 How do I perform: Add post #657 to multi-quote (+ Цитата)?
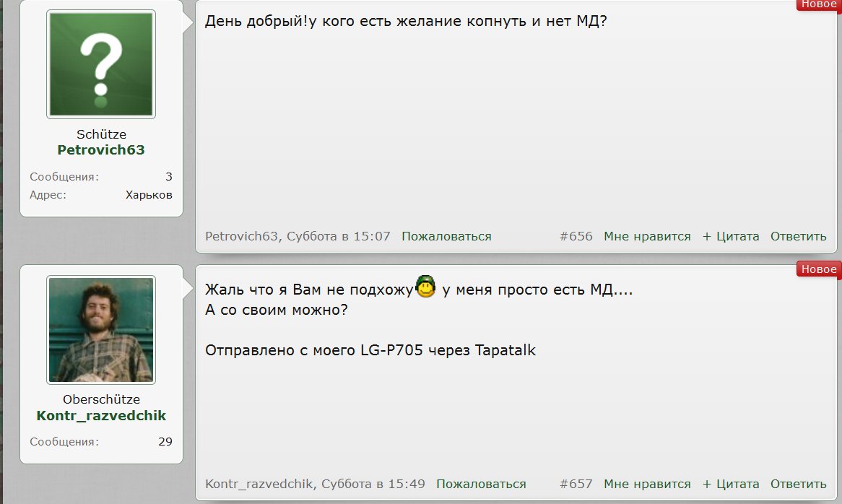[731, 484]
